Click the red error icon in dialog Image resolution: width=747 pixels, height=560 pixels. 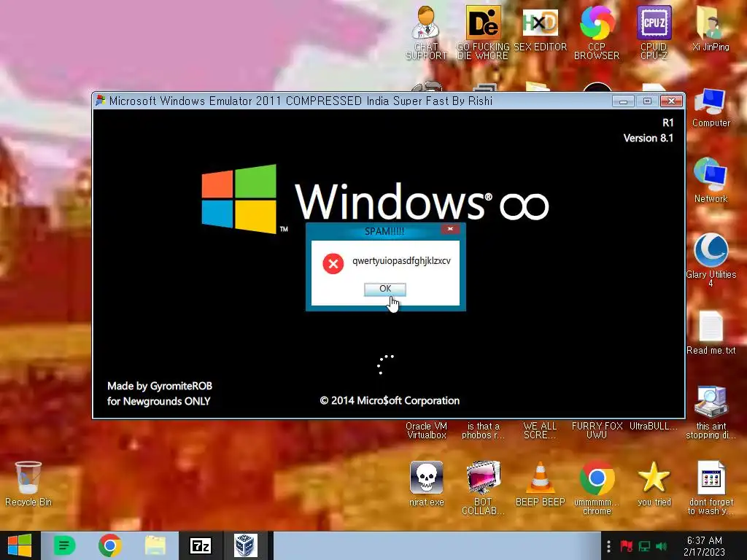333,263
